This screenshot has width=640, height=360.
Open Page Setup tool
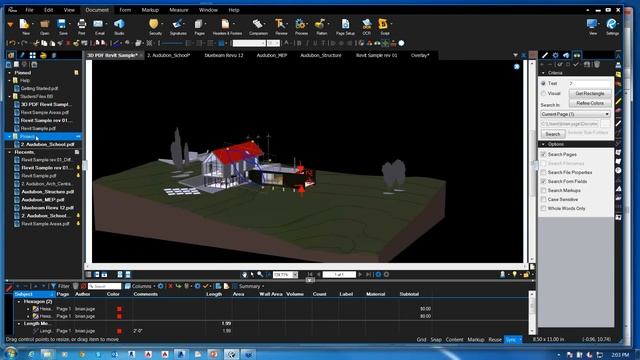[x=345, y=24]
